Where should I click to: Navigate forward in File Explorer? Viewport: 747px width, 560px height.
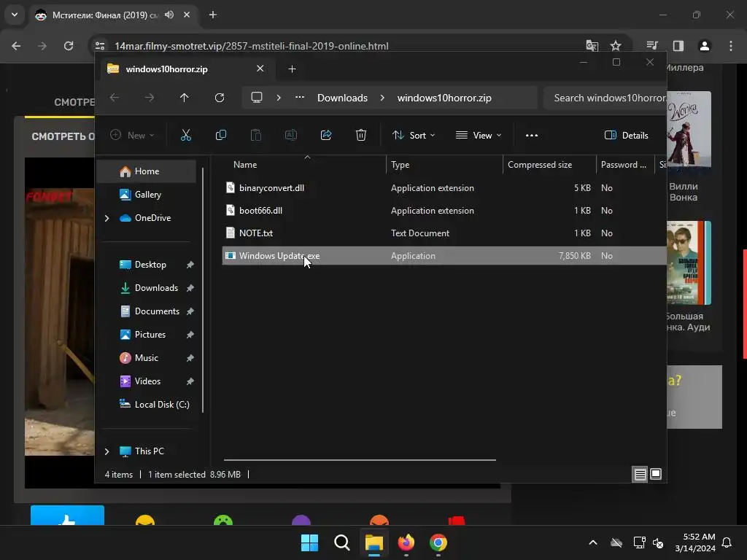[x=149, y=98]
